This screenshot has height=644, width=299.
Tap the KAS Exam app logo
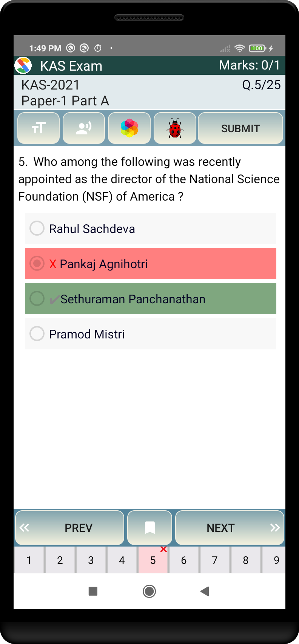[23, 66]
